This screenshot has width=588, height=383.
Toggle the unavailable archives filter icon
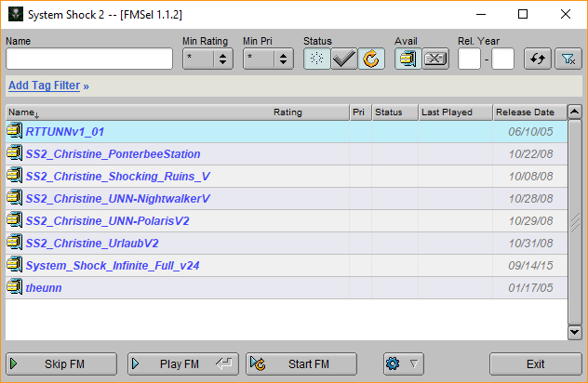435,59
